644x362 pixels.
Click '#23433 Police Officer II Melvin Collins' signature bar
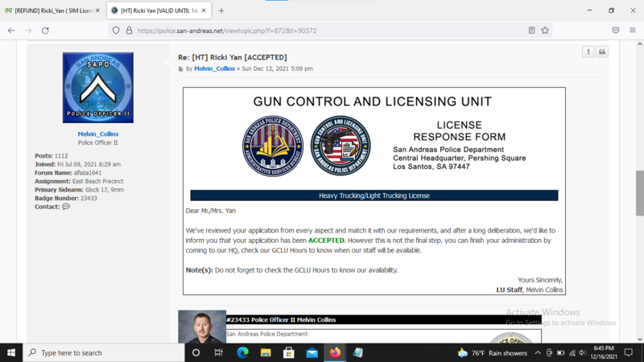tap(384, 319)
